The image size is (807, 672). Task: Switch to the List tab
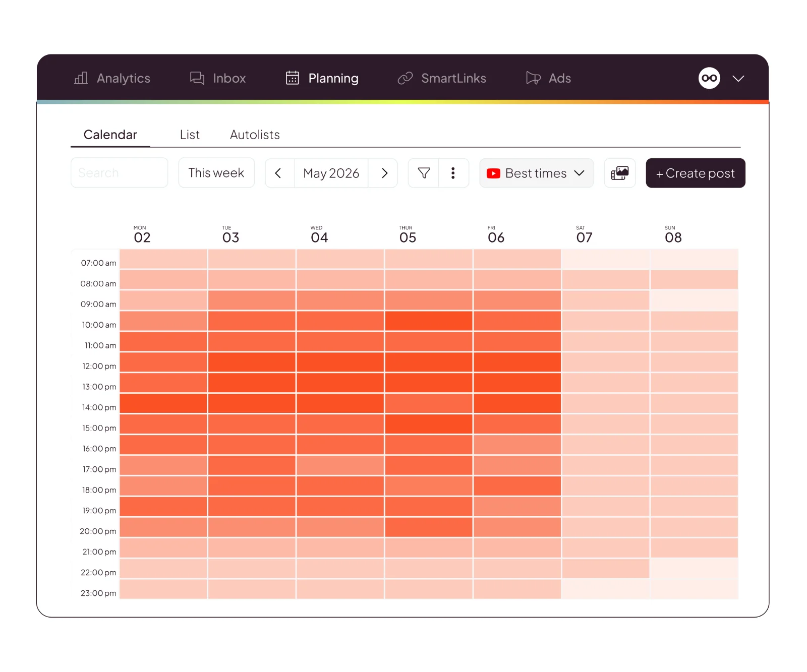(x=190, y=135)
